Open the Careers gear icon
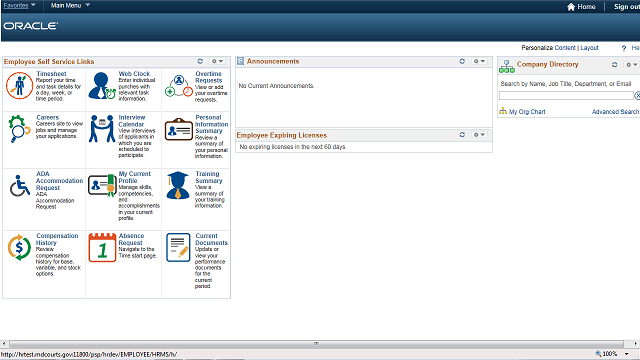 pos(19,129)
